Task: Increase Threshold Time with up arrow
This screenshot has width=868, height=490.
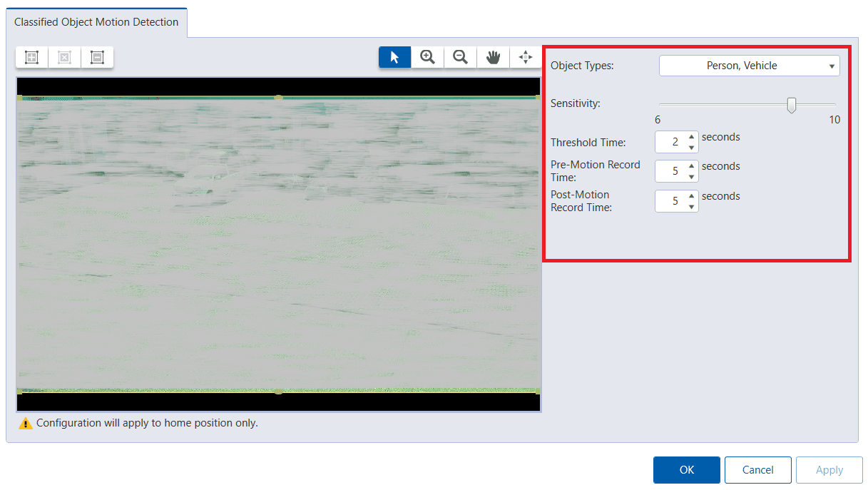Action: [690, 138]
